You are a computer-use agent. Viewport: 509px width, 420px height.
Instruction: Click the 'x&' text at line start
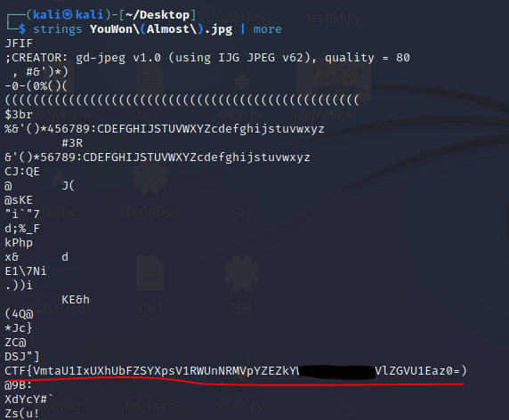point(12,257)
